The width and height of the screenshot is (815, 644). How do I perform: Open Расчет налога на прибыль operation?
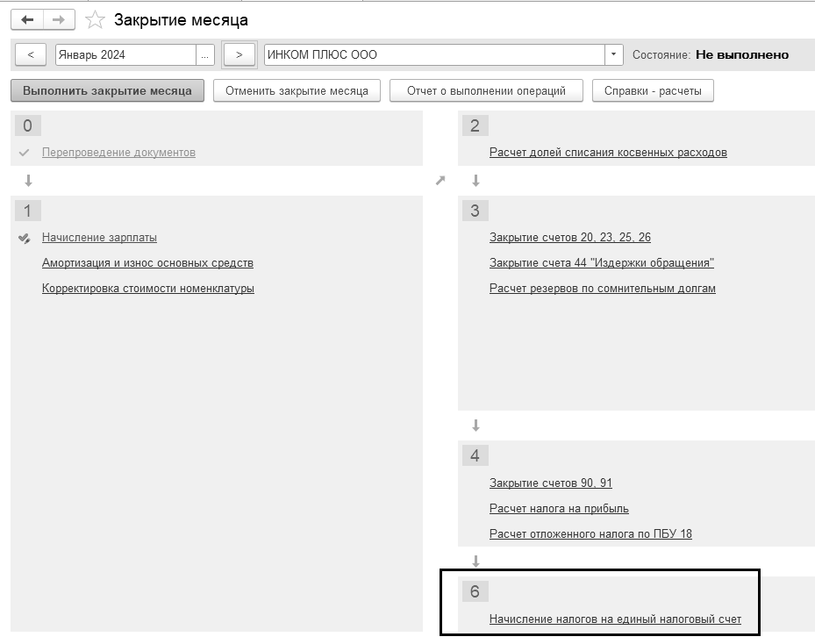click(559, 508)
